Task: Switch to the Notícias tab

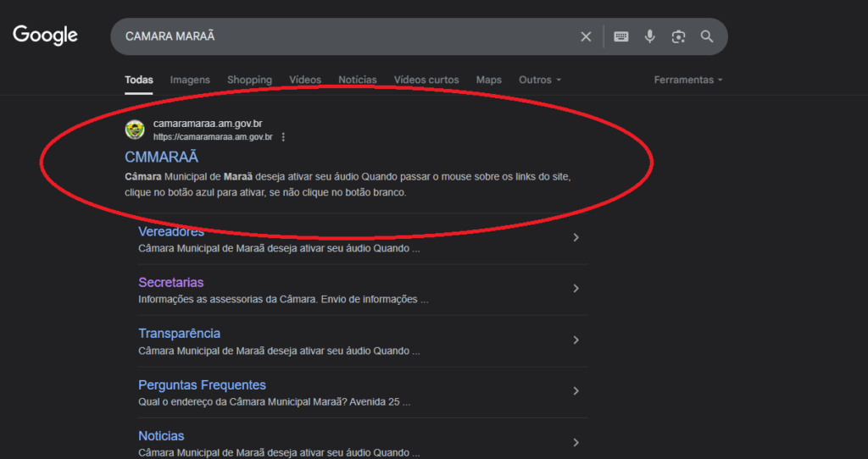Action: pyautogui.click(x=357, y=80)
